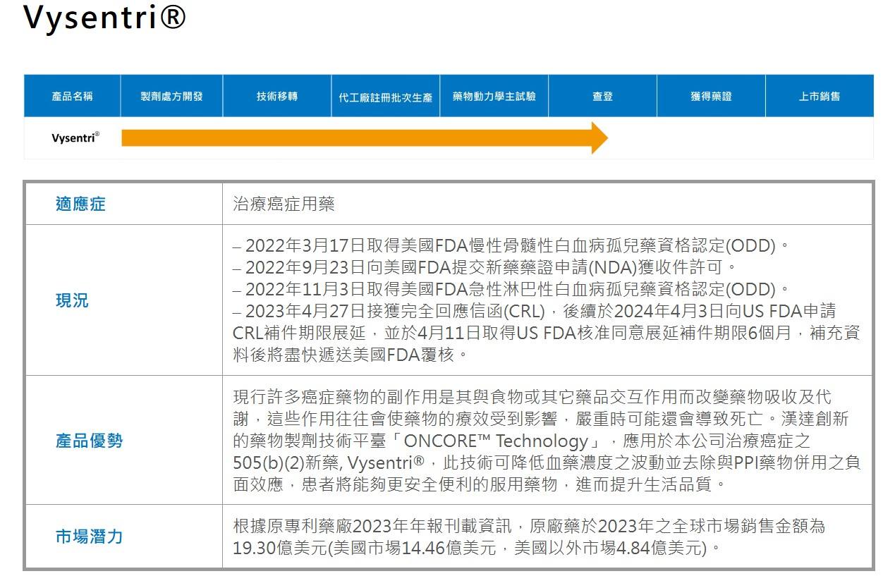This screenshot has width=895, height=588.
Task: Click the 19.30億美元 sales figure line
Action: [x=477, y=548]
